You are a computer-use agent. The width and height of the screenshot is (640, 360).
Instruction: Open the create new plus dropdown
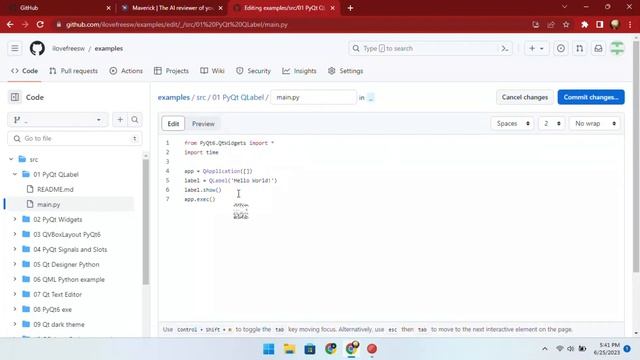tap(536, 48)
